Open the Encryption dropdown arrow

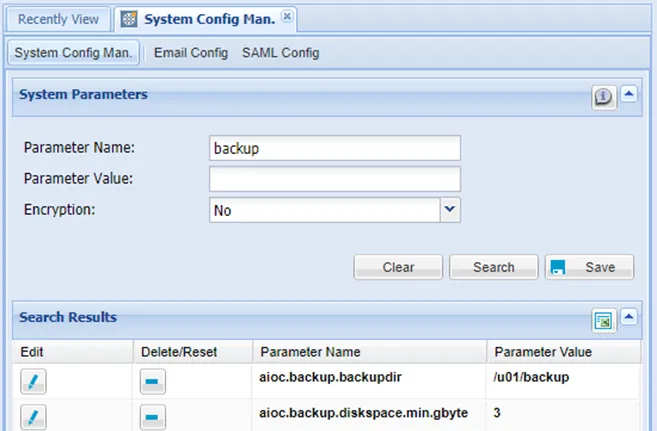(x=450, y=210)
